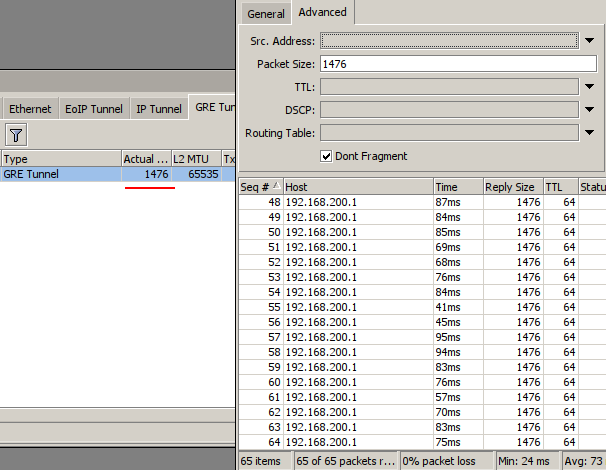Sort by the Actual MTU column header
Image resolution: width=606 pixels, height=470 pixels.
click(146, 159)
